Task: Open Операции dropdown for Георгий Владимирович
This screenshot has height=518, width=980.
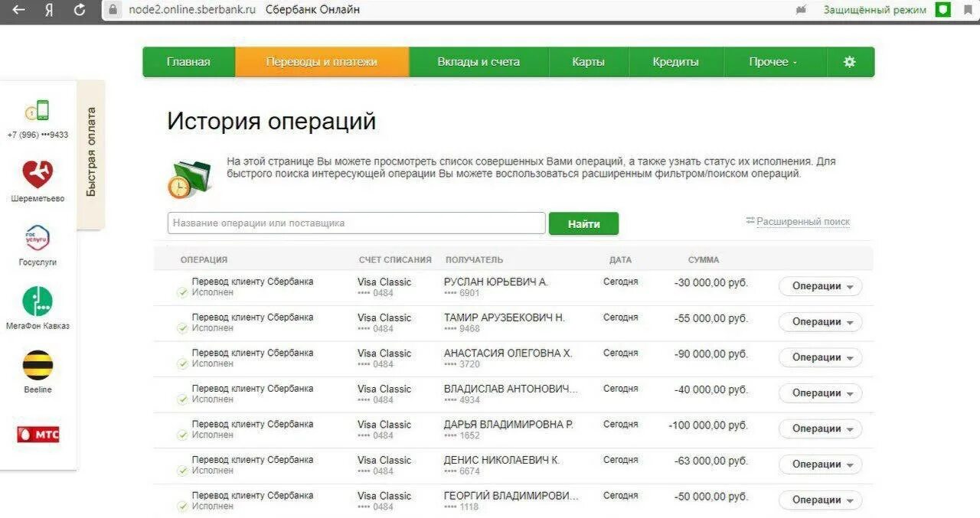Action: [821, 500]
